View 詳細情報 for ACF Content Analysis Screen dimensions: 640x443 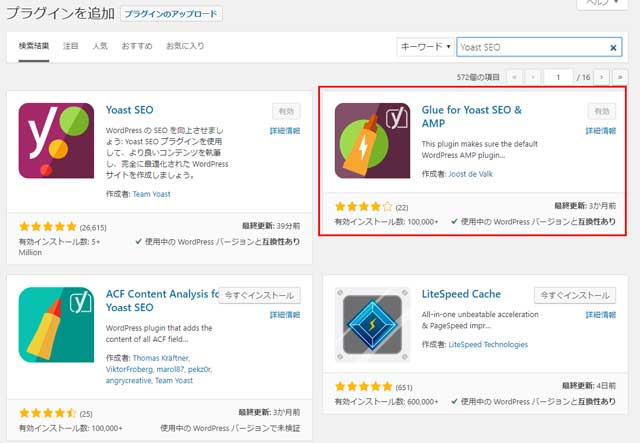[x=285, y=315]
